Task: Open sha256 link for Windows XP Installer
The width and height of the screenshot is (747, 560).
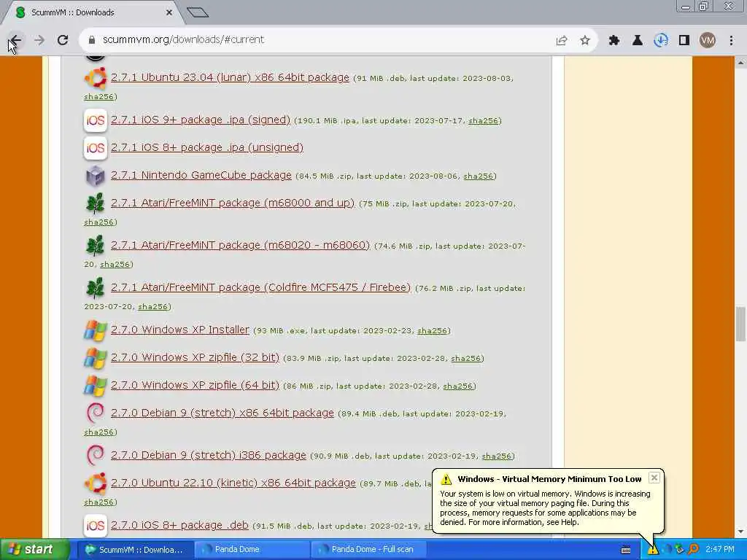Action: click(432, 331)
